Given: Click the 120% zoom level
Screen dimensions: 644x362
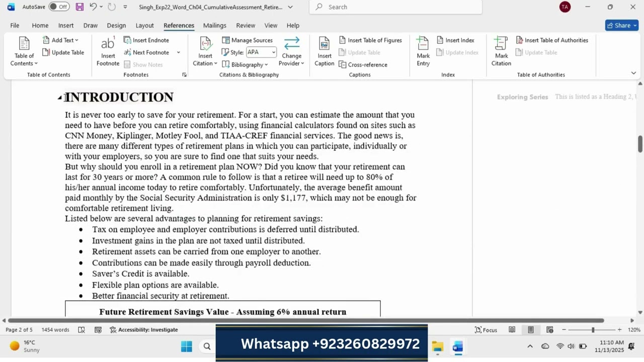Looking at the screenshot, I should (634, 330).
